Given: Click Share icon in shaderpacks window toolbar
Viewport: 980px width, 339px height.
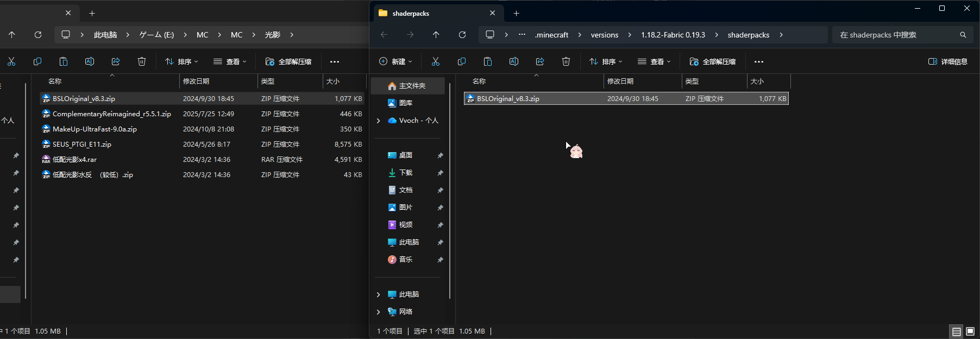Looking at the screenshot, I should tap(540, 61).
